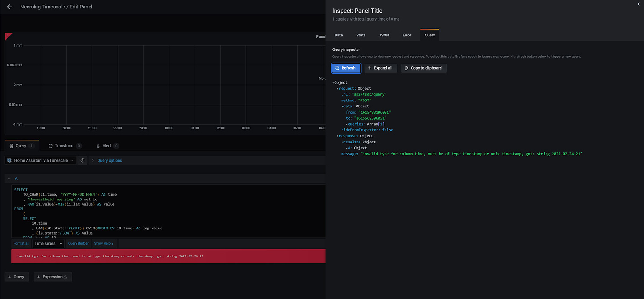Click the copy icon on Copy to clipboard
Viewport: 644px width, 299px height.
coord(406,68)
